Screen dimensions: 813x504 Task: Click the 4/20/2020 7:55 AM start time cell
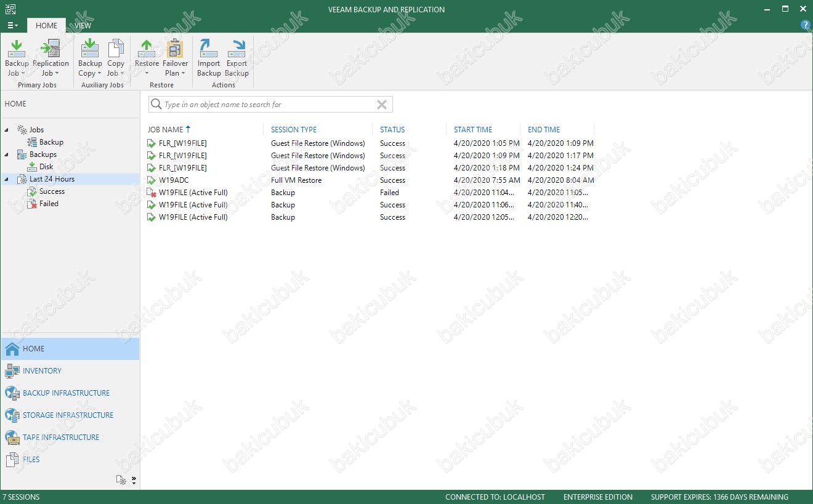(487, 180)
